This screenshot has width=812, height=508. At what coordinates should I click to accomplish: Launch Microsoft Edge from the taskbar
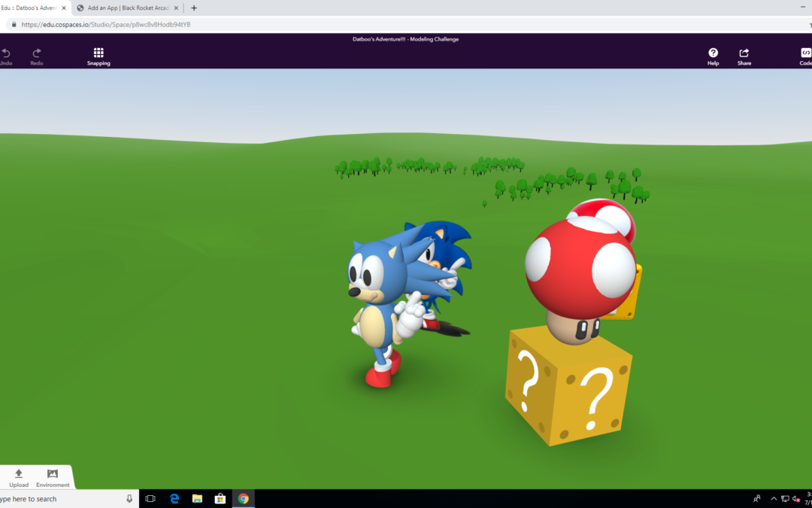point(174,499)
